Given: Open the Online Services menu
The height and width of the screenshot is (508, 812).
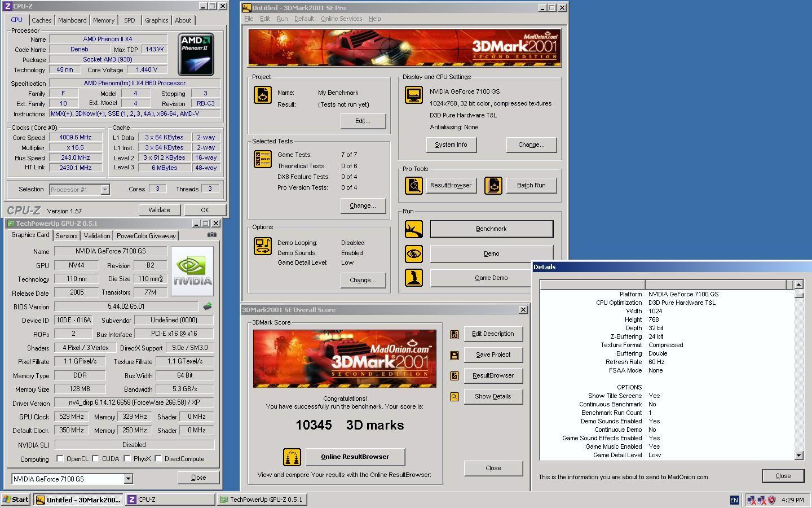Looking at the screenshot, I should click(342, 19).
